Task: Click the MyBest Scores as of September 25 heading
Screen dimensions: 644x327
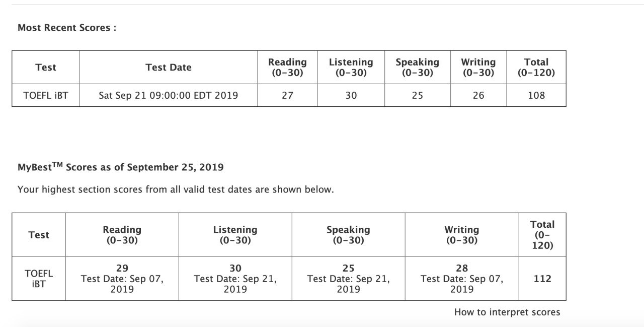Action: (x=121, y=167)
